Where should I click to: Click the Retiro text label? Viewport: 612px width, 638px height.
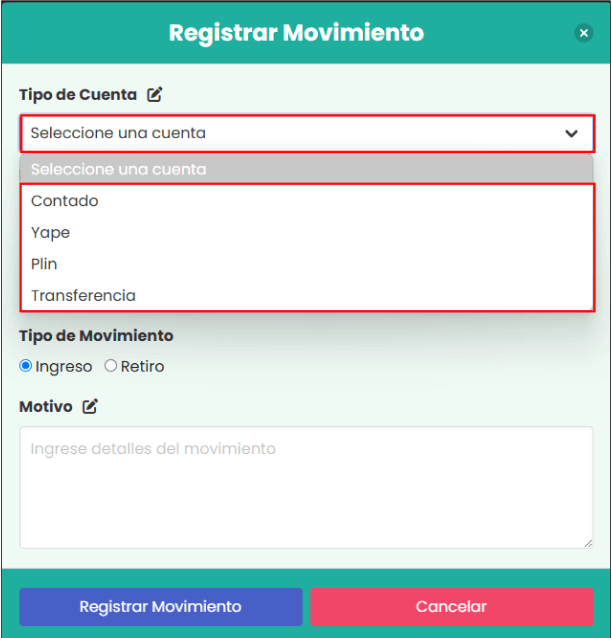(142, 367)
